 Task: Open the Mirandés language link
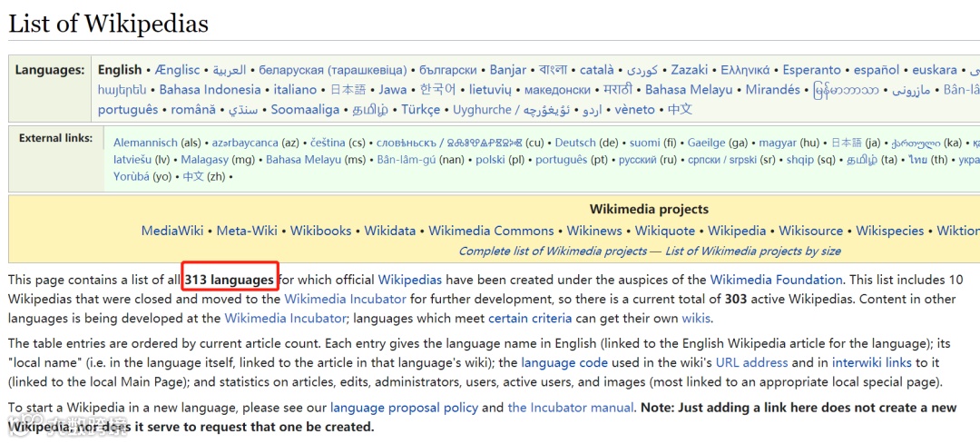(772, 89)
